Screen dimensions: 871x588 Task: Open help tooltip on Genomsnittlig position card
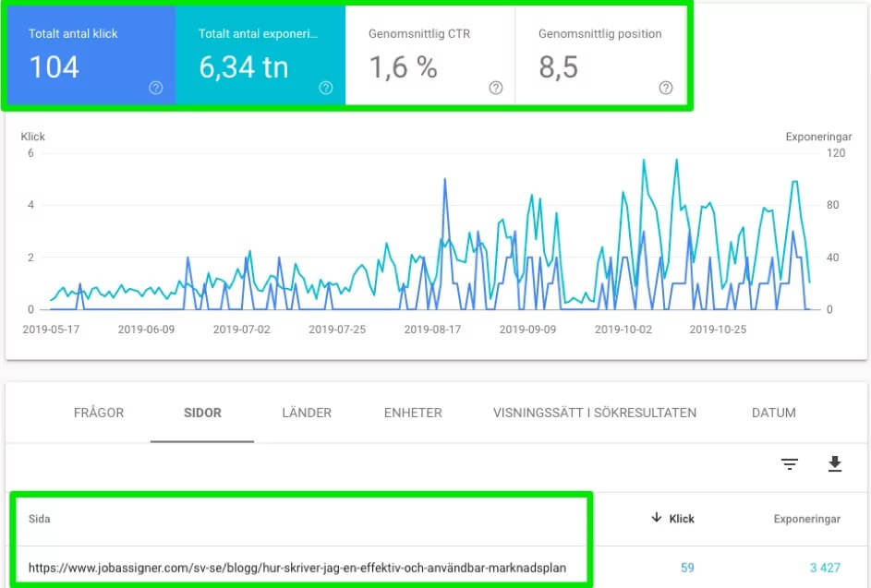coord(665,89)
